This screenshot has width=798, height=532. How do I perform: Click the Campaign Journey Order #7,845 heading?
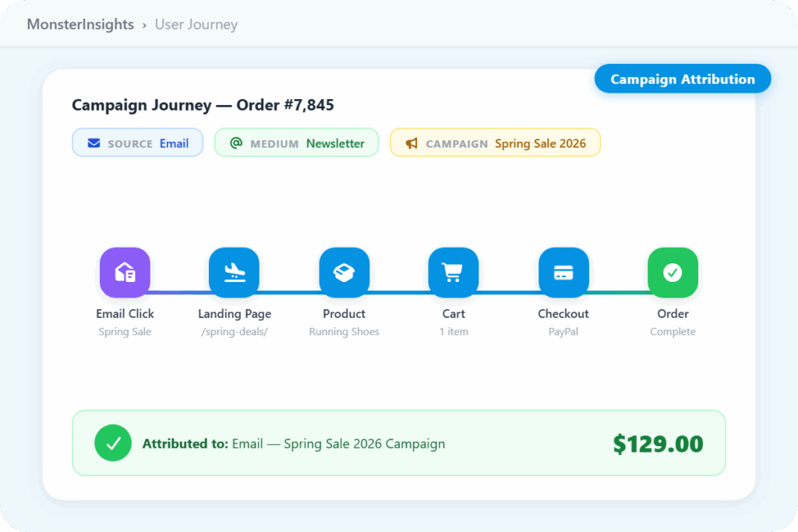[x=203, y=105]
